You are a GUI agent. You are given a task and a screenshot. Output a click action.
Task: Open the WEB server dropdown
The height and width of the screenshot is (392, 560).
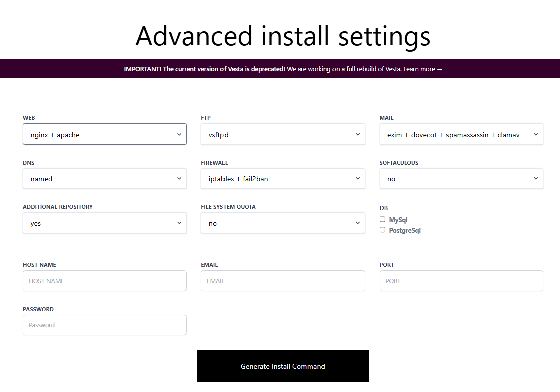click(104, 134)
